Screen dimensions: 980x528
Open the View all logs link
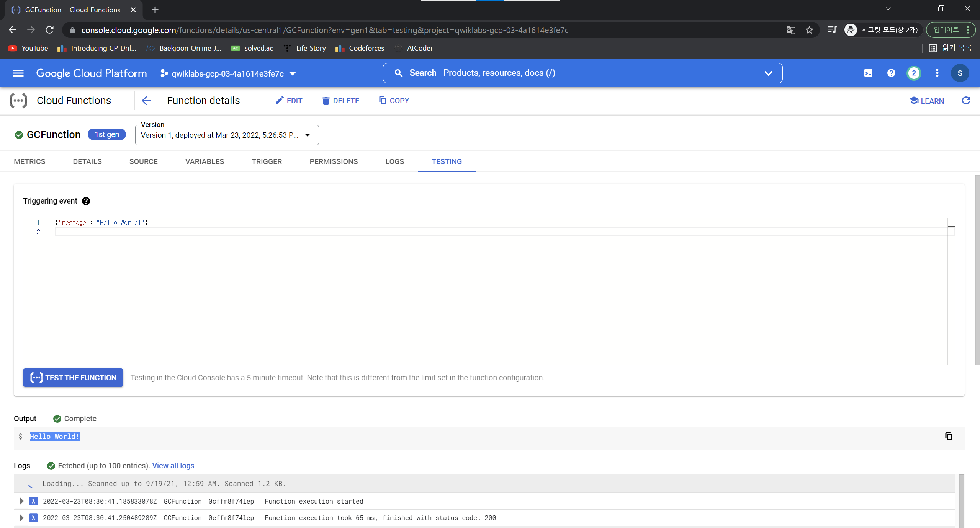[x=173, y=466]
